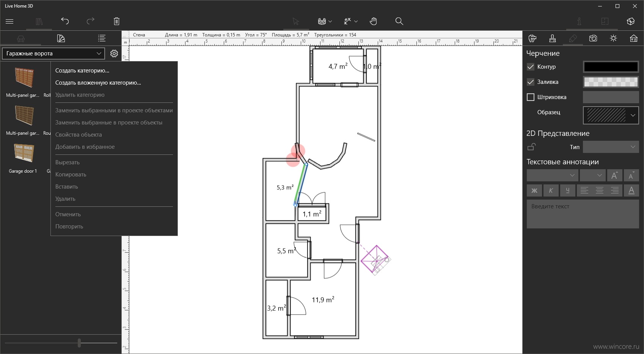Viewport: 644px width, 354px height.
Task: Expand the wall tool dropdown arrow
Action: [x=330, y=22]
